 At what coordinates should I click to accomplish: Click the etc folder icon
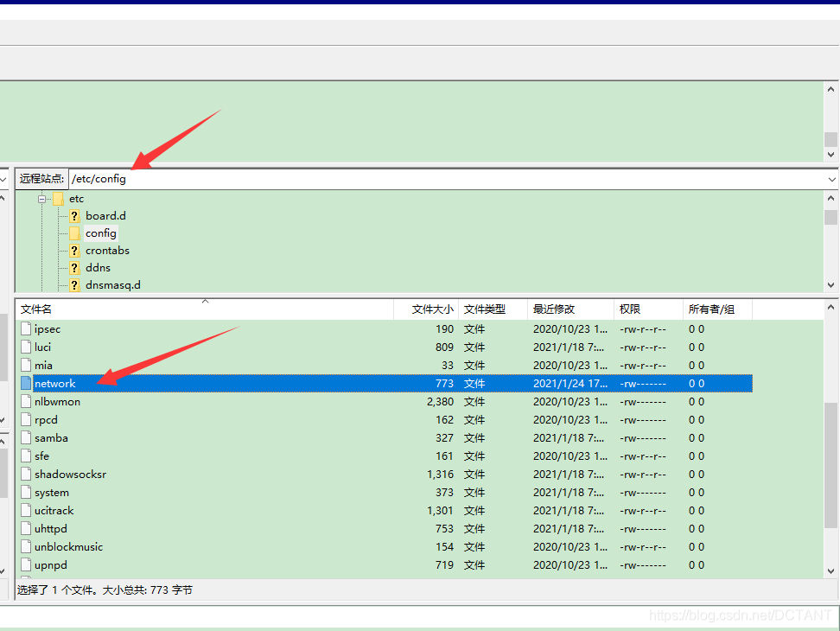pos(58,199)
